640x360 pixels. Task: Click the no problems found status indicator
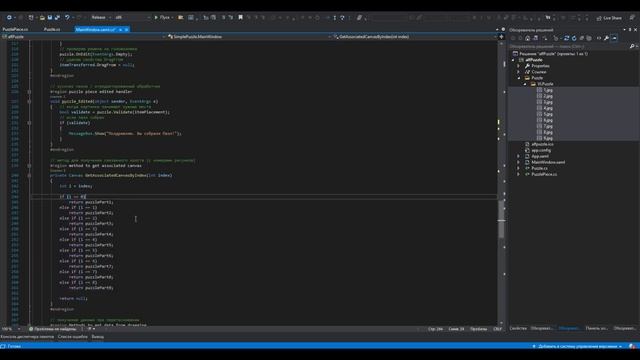[x=53, y=329]
